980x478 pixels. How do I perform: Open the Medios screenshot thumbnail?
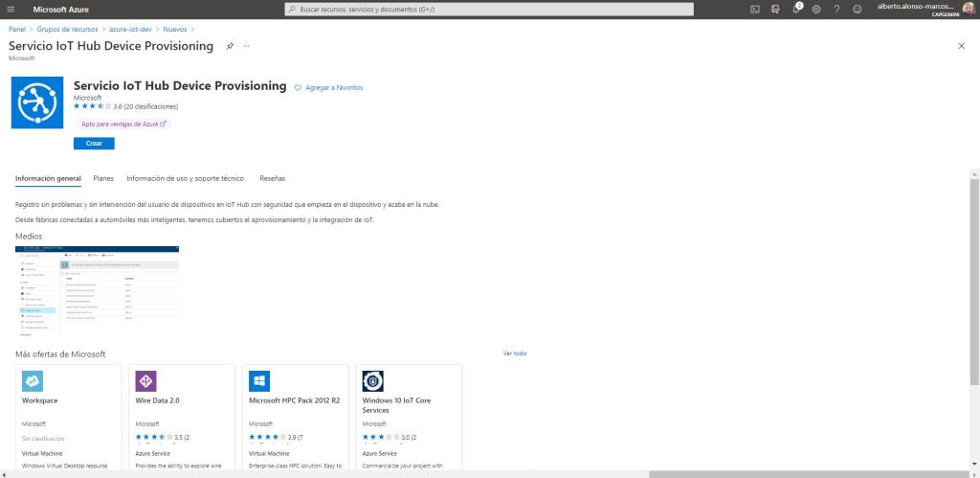point(98,290)
